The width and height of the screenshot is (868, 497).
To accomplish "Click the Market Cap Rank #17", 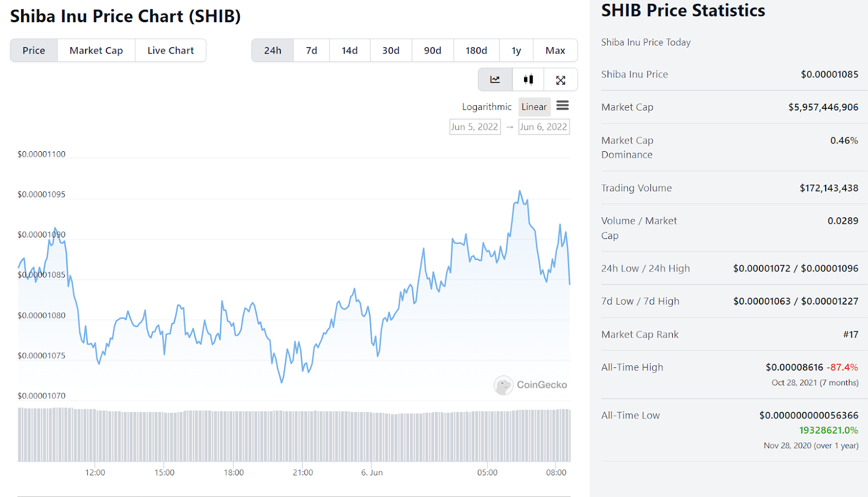I will (851, 334).
